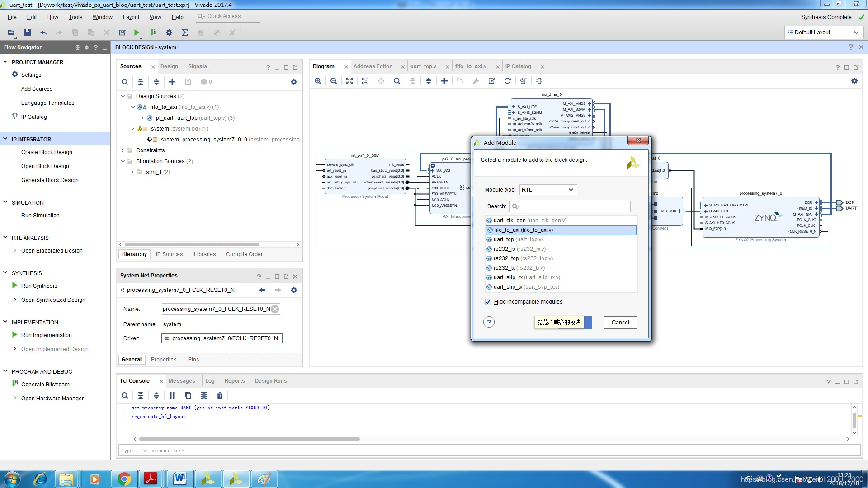868x488 pixels.
Task: Switch to the Design Runs tab
Action: point(271,381)
